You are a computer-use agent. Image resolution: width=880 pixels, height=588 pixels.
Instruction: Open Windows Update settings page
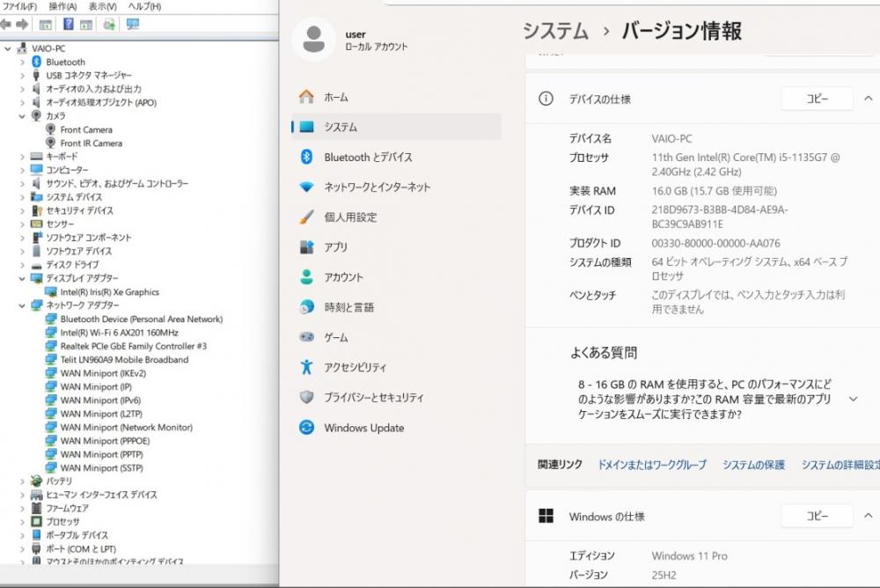click(396, 428)
